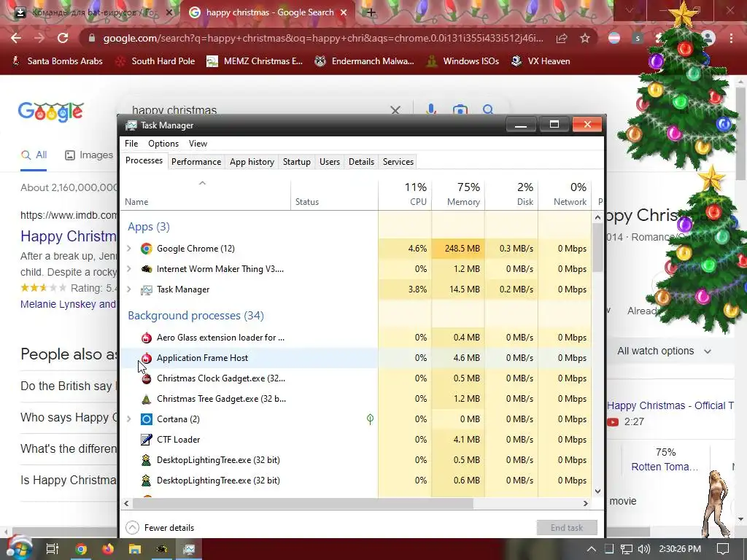Viewport: 747px width, 560px height.
Task: Click the End task button
Action: pos(567,528)
